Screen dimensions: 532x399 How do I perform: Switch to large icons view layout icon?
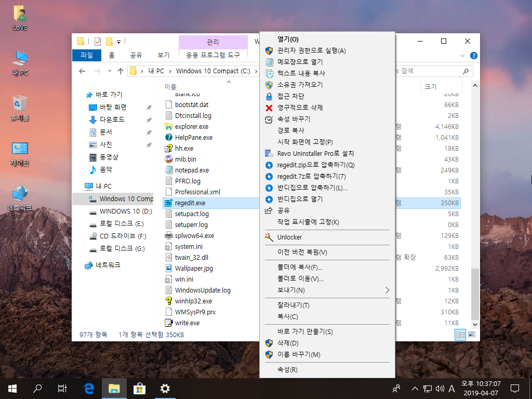tap(472, 335)
